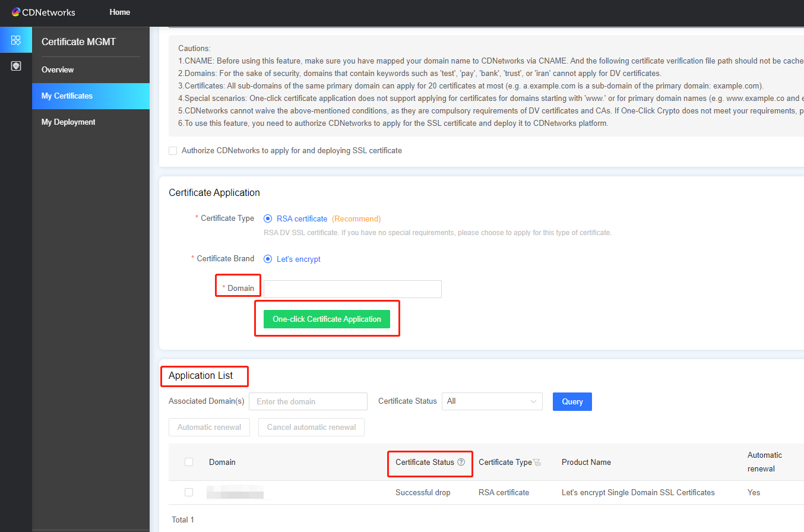Click Let's encrypt Single Domain SSL Certificates cell
Screen dimensions: 804x532
pyautogui.click(x=638, y=492)
